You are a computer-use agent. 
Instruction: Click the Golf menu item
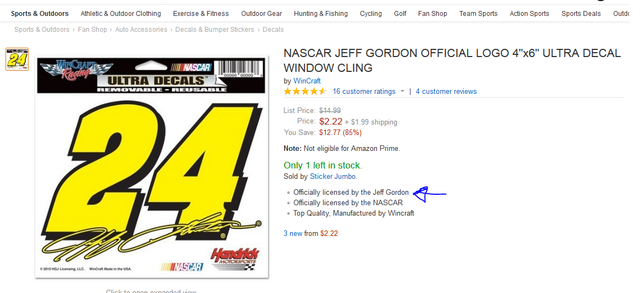point(400,14)
